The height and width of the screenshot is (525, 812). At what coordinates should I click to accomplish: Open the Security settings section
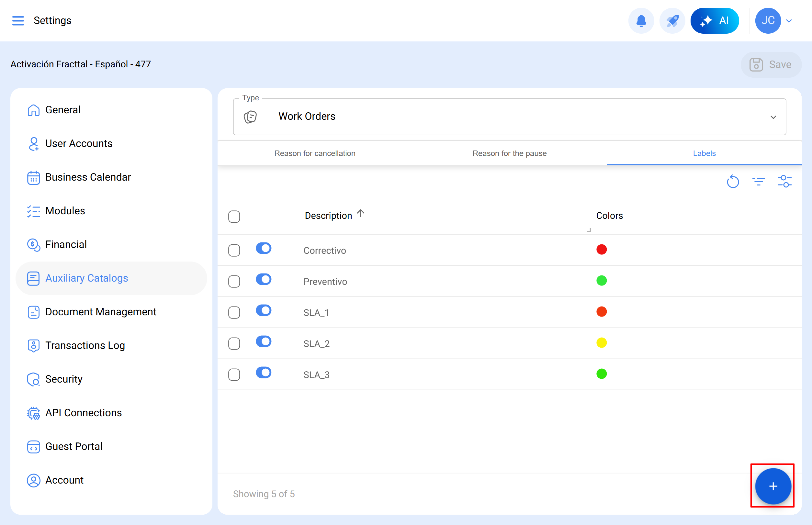64,379
